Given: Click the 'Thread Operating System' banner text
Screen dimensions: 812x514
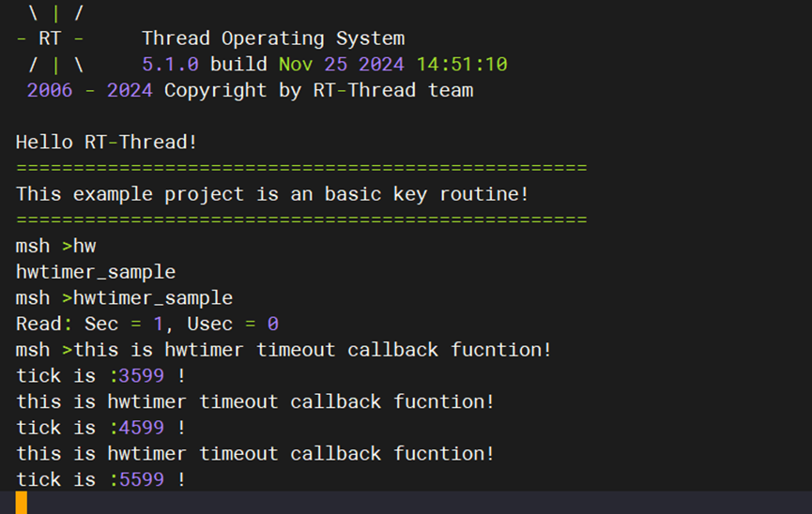Looking at the screenshot, I should tap(273, 38).
